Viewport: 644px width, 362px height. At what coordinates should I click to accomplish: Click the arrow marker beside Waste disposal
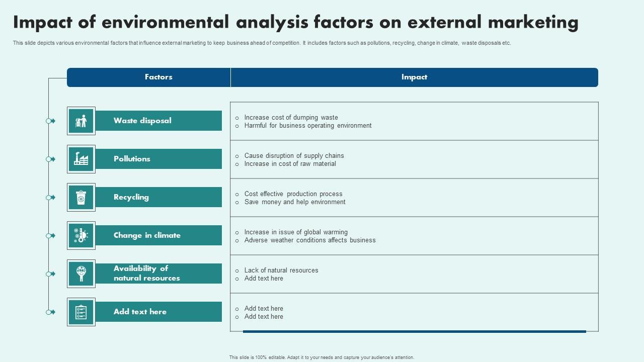coord(51,121)
